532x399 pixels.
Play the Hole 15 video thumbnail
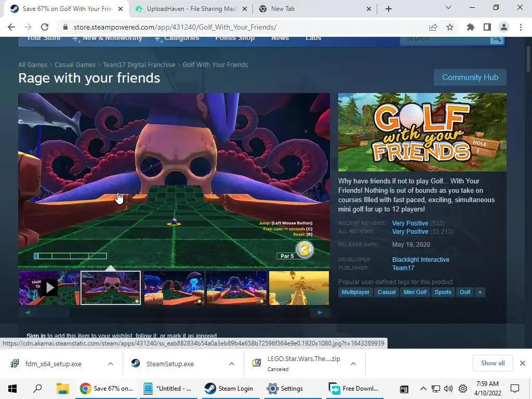pos(49,288)
